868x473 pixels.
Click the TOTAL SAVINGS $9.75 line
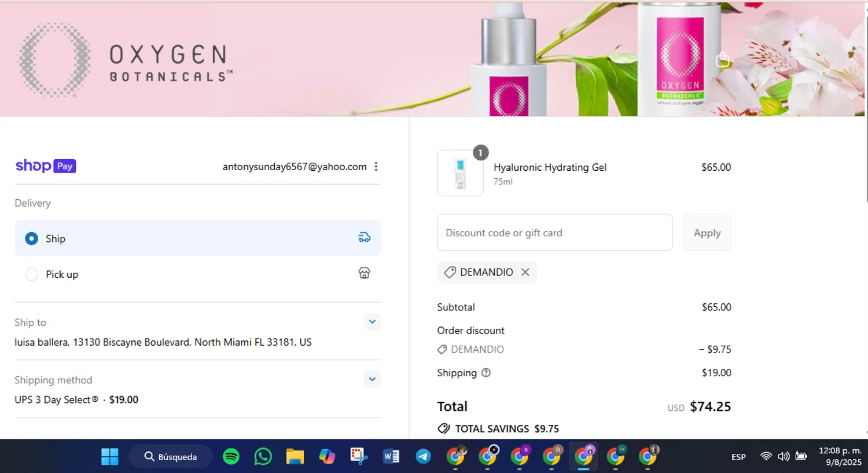coord(498,429)
